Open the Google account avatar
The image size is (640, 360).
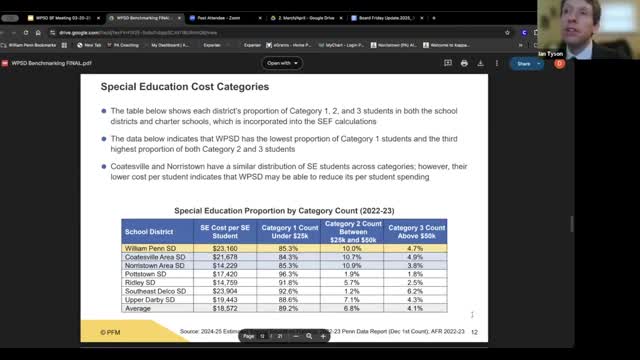[x=560, y=63]
